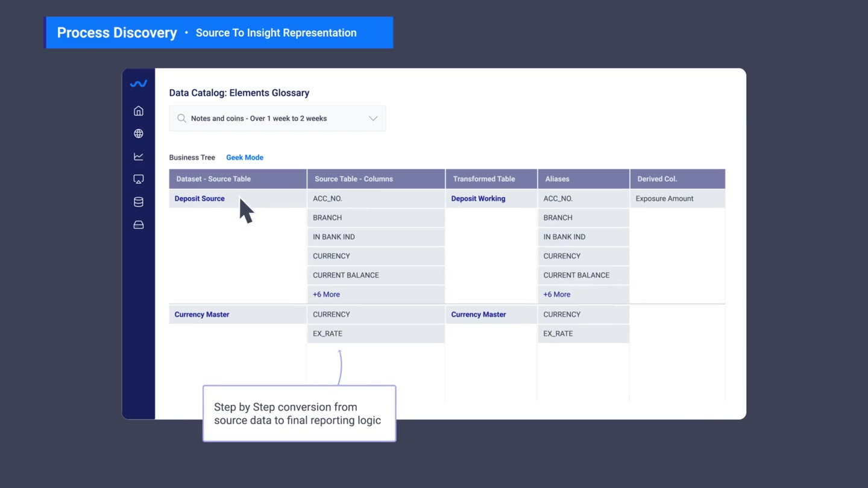
Task: Click the Source Table - Columns header
Action: pyautogui.click(x=376, y=179)
